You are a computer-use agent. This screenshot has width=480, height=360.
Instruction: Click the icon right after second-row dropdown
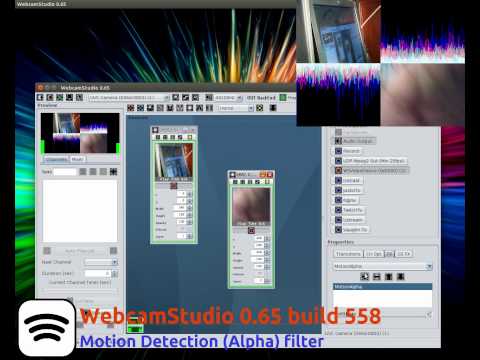tap(260, 108)
